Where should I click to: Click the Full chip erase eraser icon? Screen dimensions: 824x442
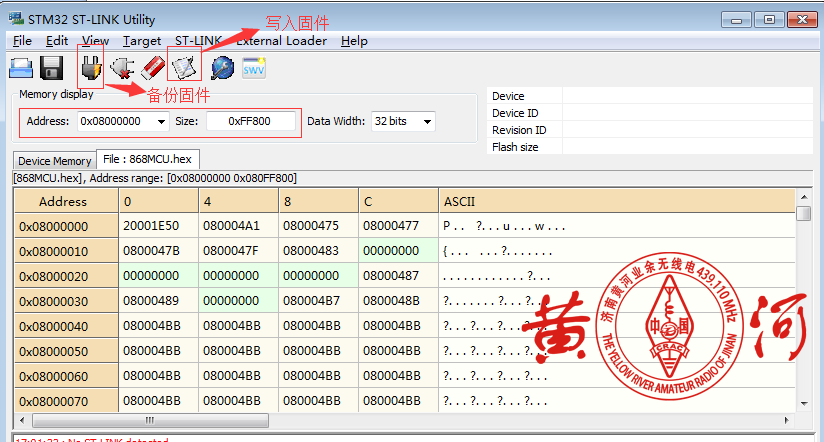(153, 68)
